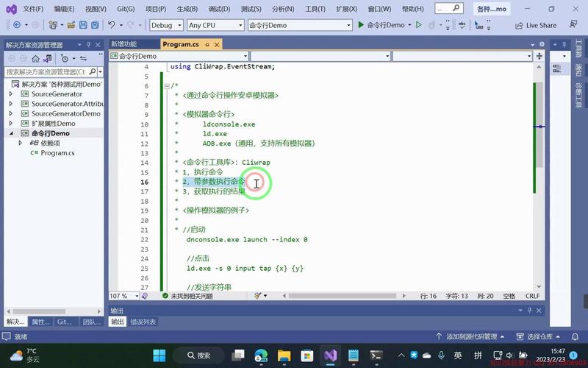The image size is (588, 368).
Task: Open the 调试(D) menu
Action: pos(219,9)
